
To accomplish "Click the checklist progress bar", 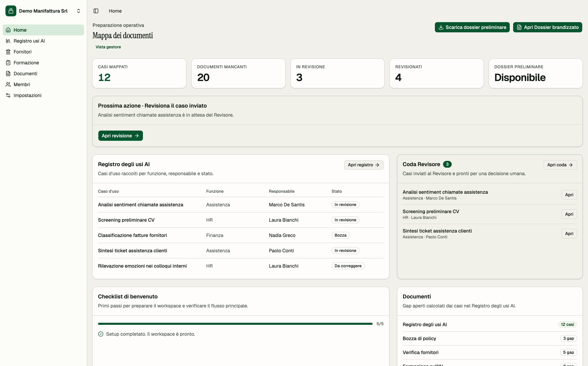I will click(x=235, y=324).
